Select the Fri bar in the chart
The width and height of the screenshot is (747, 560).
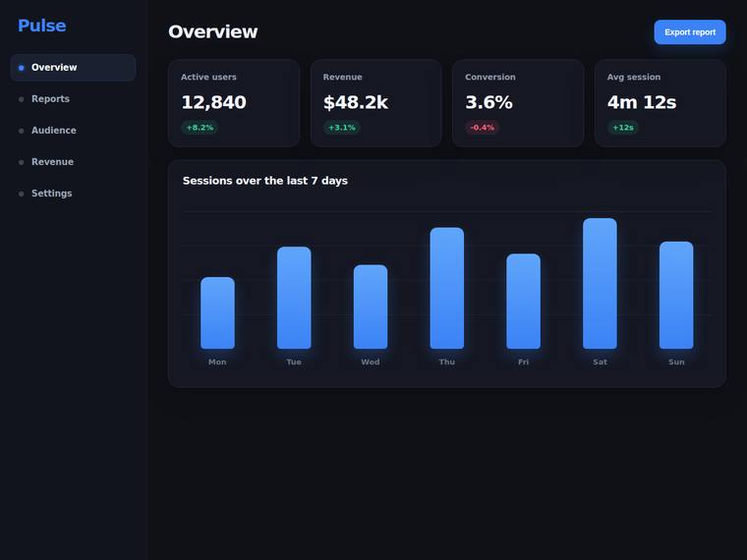[x=524, y=302]
